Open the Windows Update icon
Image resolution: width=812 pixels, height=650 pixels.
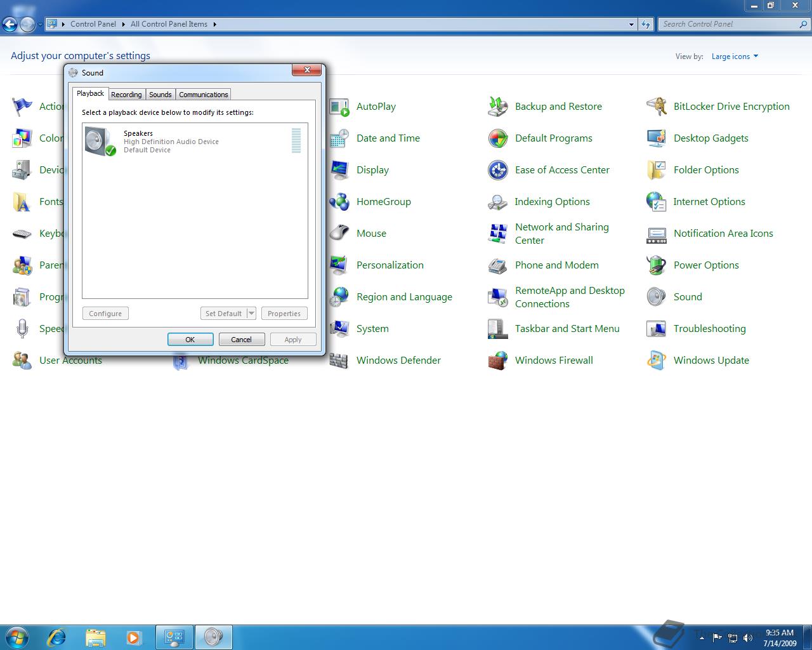click(657, 361)
